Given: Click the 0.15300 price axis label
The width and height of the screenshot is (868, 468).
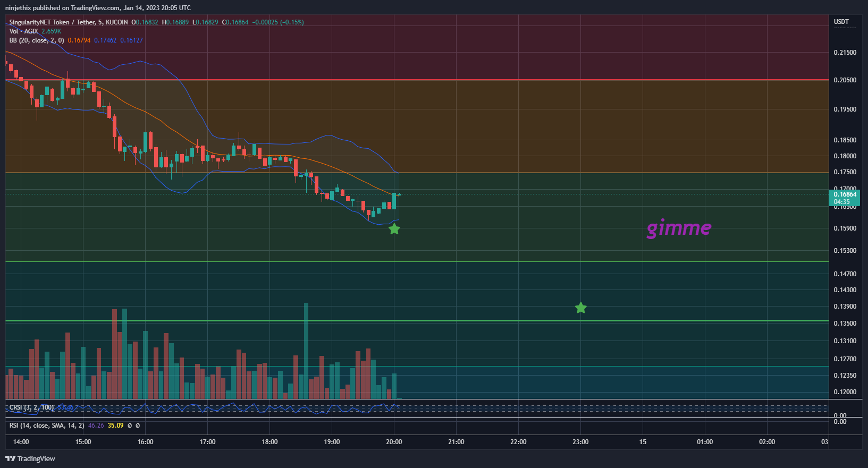Looking at the screenshot, I should click(845, 251).
